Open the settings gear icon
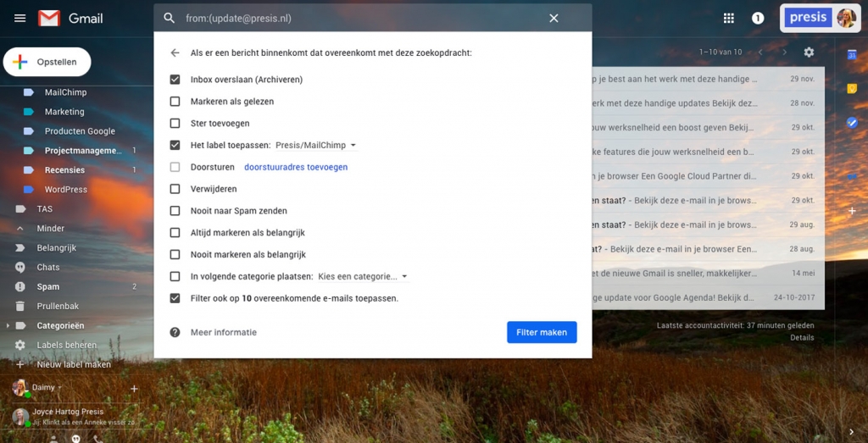The width and height of the screenshot is (868, 443). click(809, 52)
